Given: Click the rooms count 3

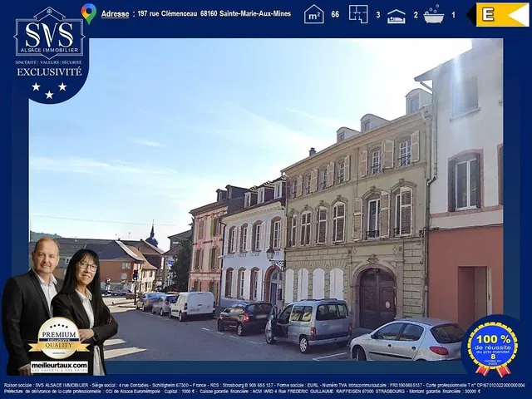Looking at the screenshot, I should (377, 15).
